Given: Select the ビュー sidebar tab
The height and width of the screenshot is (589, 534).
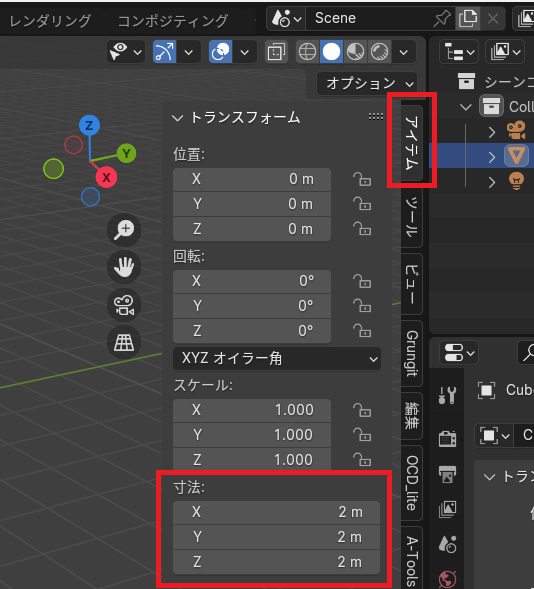Looking at the screenshot, I should (412, 284).
